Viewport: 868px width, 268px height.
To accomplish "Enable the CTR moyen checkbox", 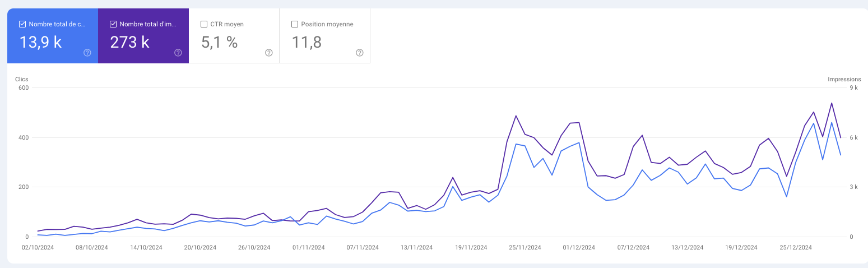I will point(204,24).
